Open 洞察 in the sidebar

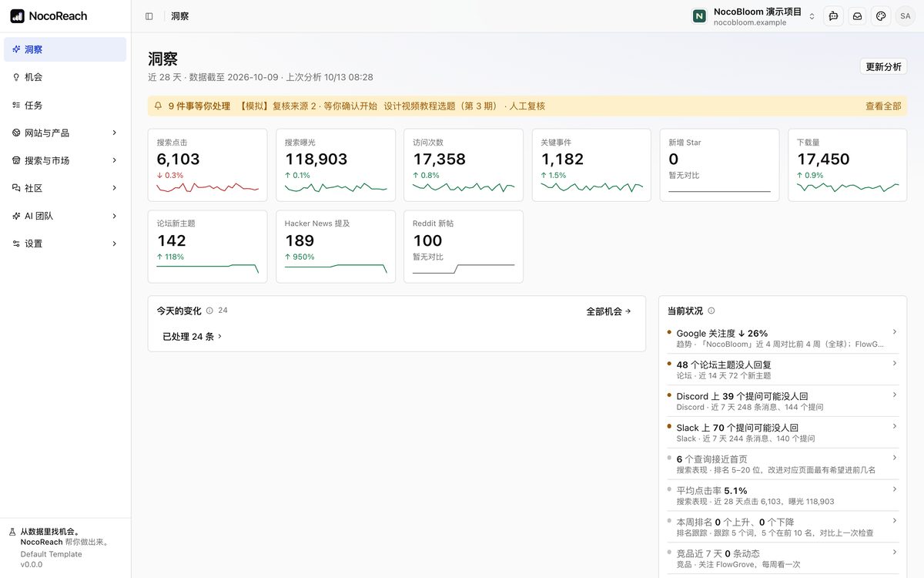65,49
